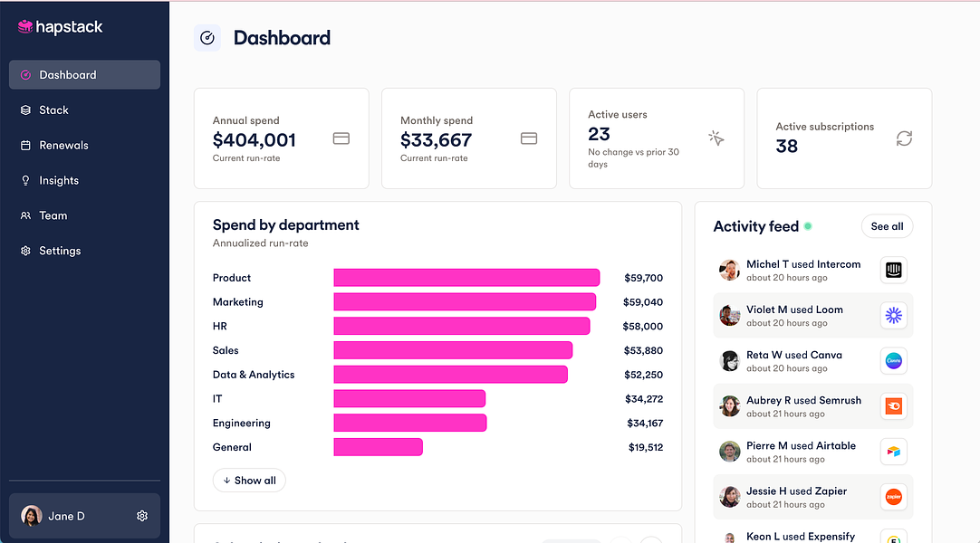This screenshot has width=980, height=543.
Task: Click the Active subscriptions refresh icon
Action: coord(904,138)
